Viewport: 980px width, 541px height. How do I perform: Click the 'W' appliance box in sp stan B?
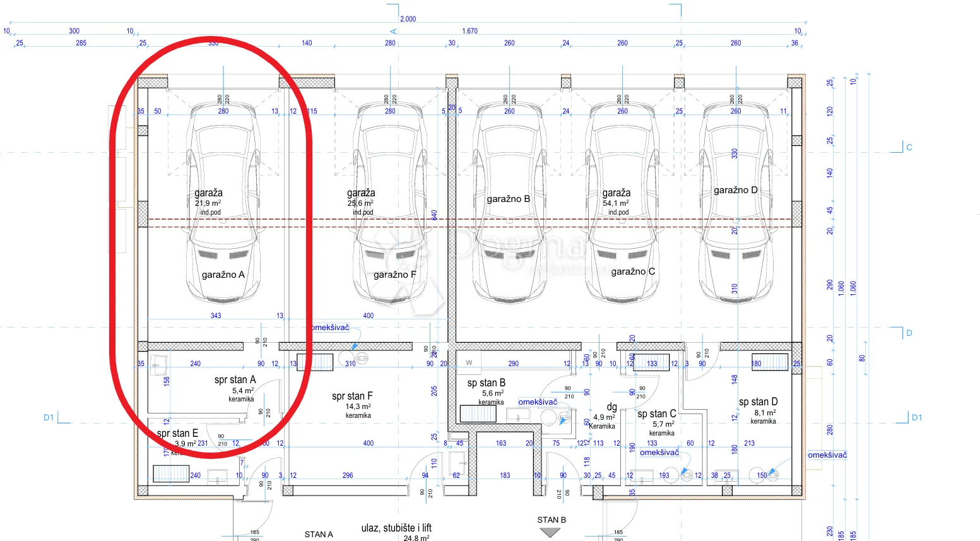469,362
